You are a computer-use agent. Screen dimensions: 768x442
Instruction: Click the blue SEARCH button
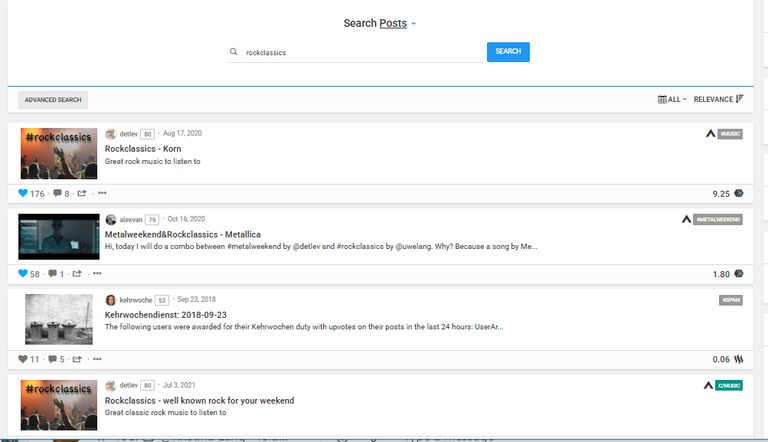tap(508, 52)
